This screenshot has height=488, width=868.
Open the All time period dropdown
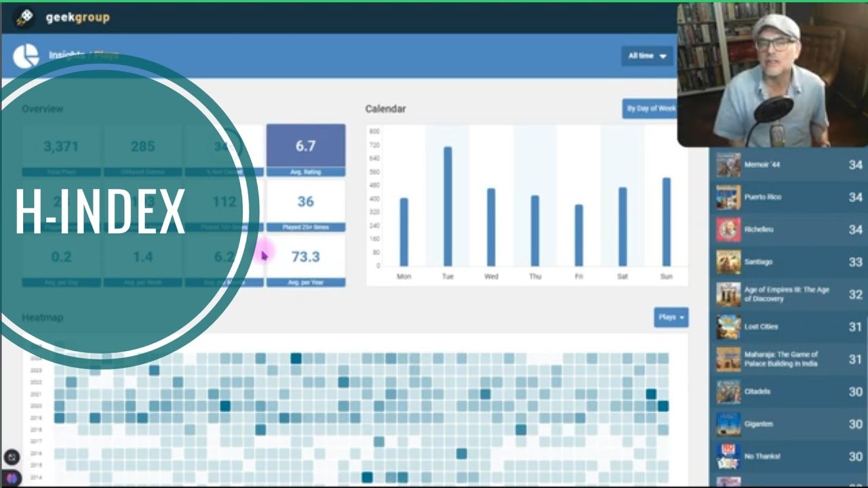coord(647,56)
